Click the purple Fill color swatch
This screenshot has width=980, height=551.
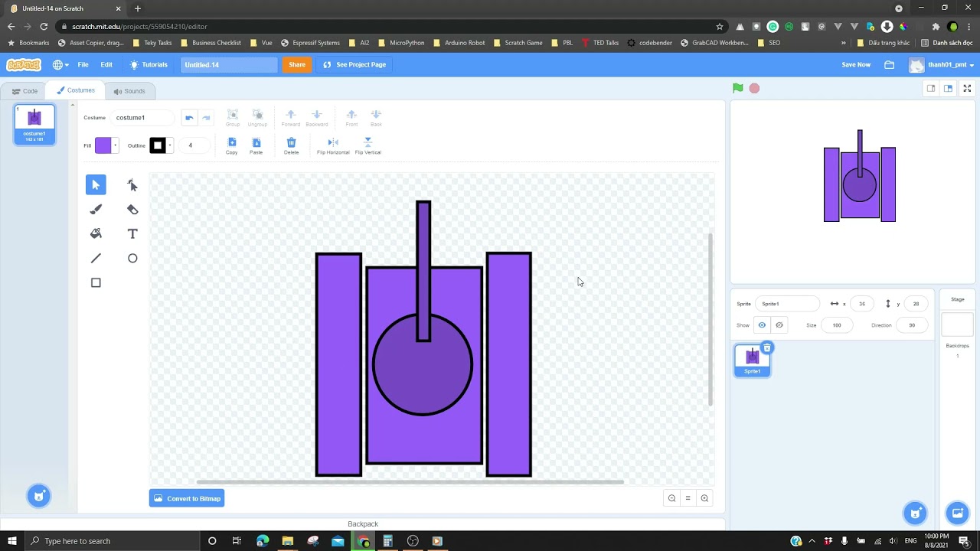103,145
